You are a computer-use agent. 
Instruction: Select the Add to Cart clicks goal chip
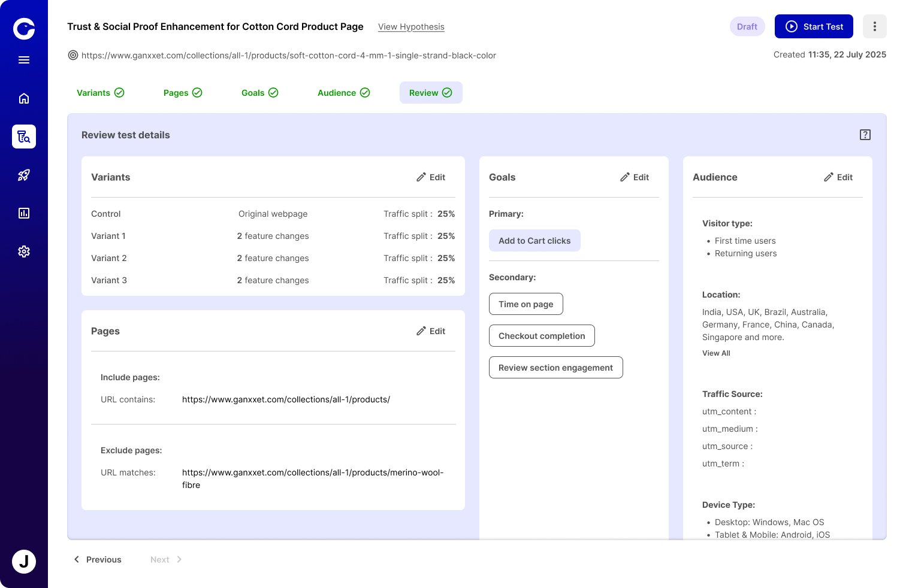(x=534, y=241)
